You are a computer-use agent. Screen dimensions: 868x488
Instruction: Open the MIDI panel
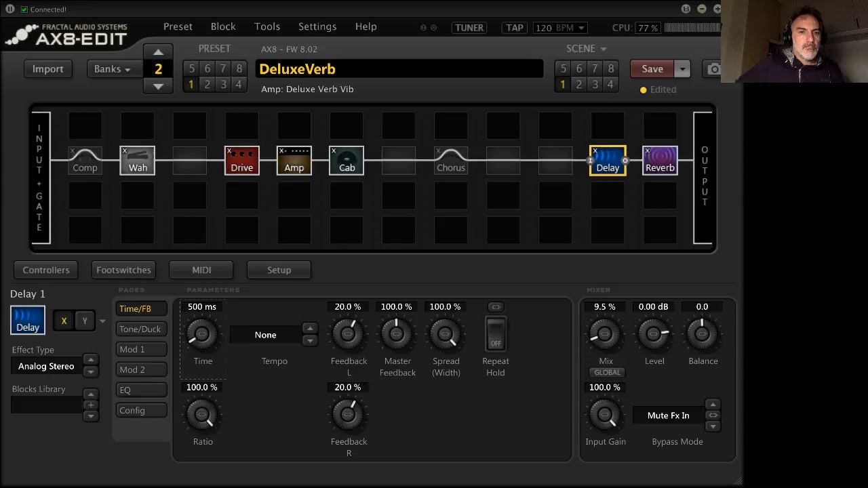tap(201, 270)
